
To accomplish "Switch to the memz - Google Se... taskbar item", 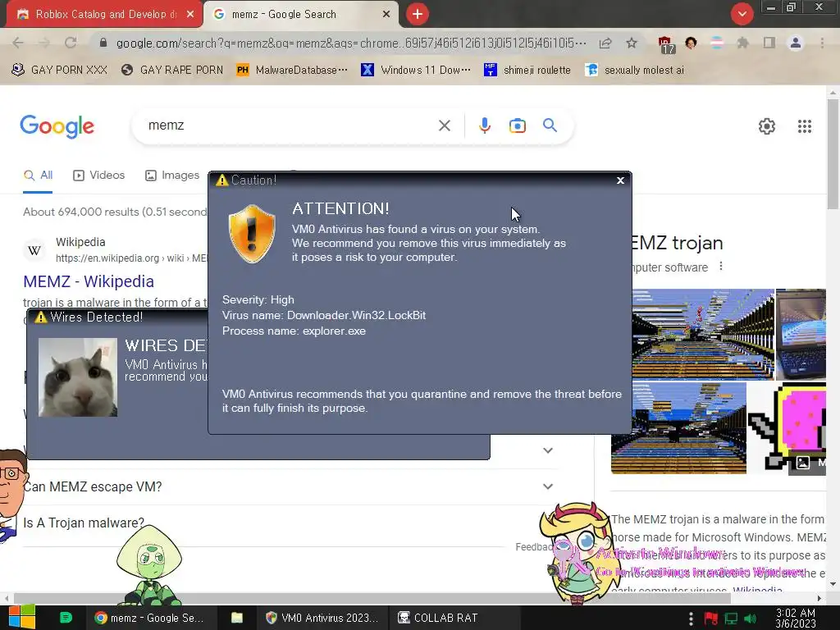I will coord(149,618).
